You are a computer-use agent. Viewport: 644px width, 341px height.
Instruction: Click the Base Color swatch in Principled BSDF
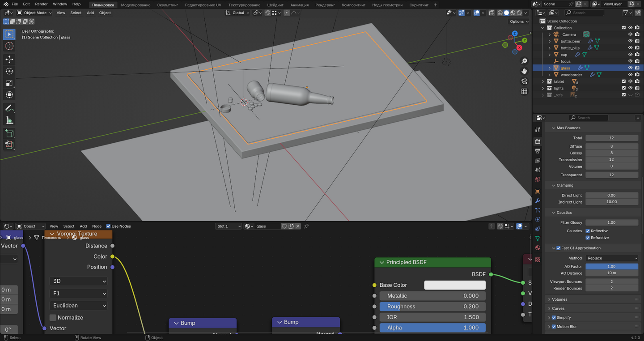tap(454, 285)
